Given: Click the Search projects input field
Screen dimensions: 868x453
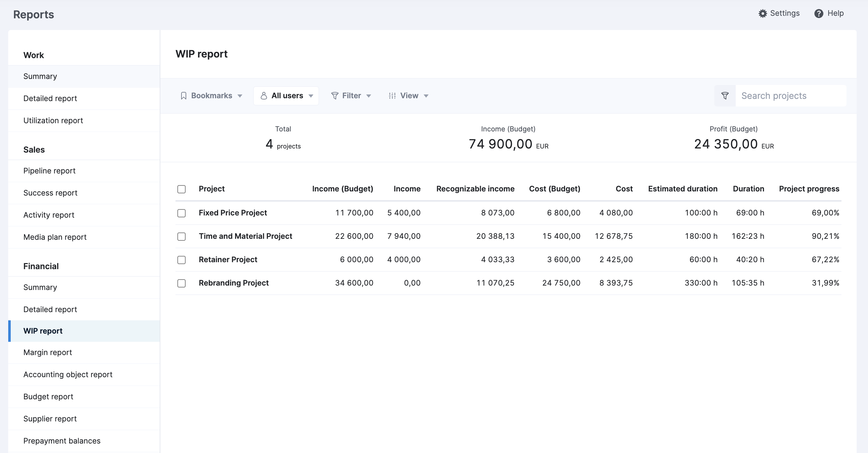Looking at the screenshot, I should point(790,96).
